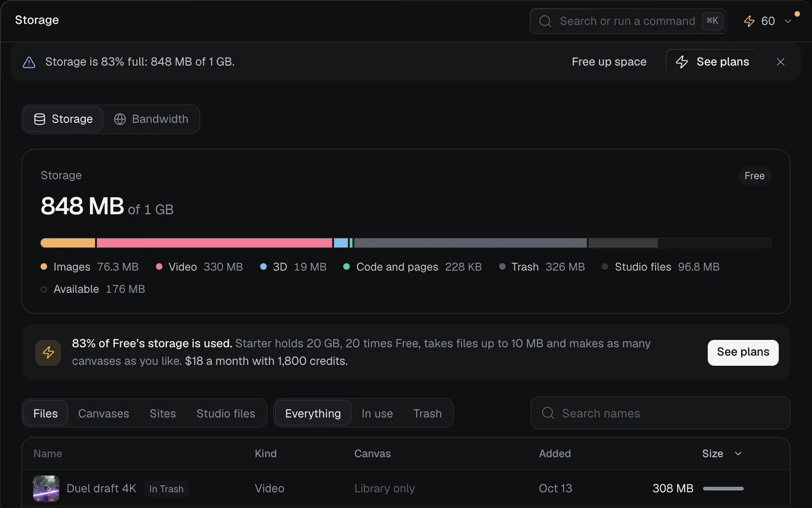This screenshot has width=812, height=508.
Task: Click the lightning icon in upgrade promo
Action: pyautogui.click(x=48, y=353)
